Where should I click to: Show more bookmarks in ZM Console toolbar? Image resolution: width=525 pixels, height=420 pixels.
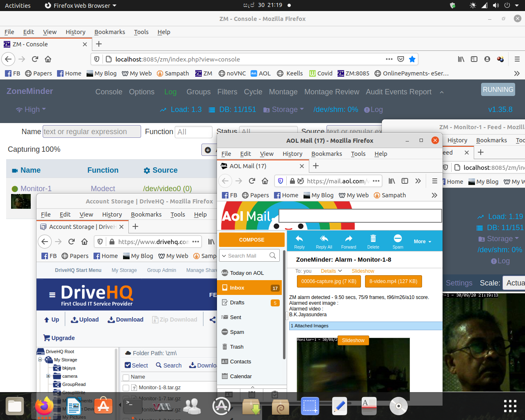click(x=517, y=73)
